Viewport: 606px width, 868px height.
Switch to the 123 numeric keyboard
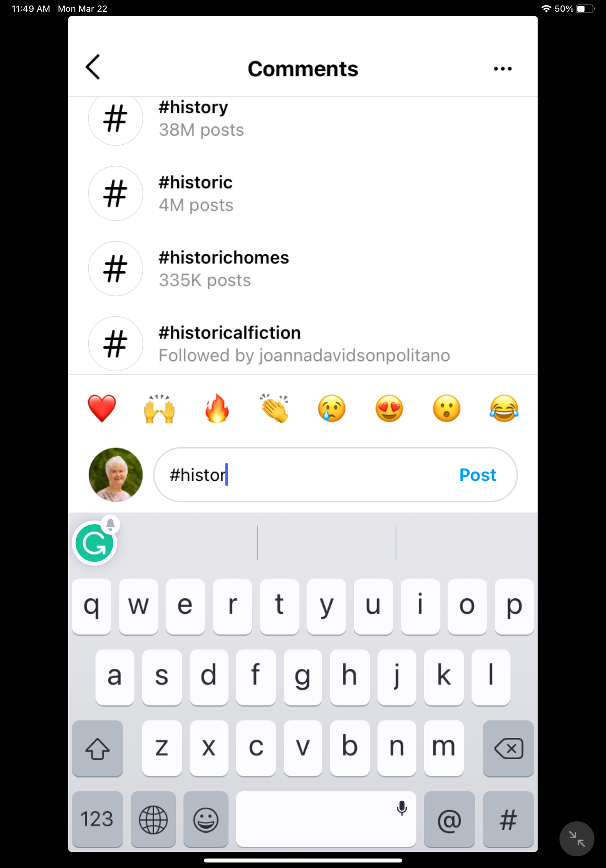(97, 819)
